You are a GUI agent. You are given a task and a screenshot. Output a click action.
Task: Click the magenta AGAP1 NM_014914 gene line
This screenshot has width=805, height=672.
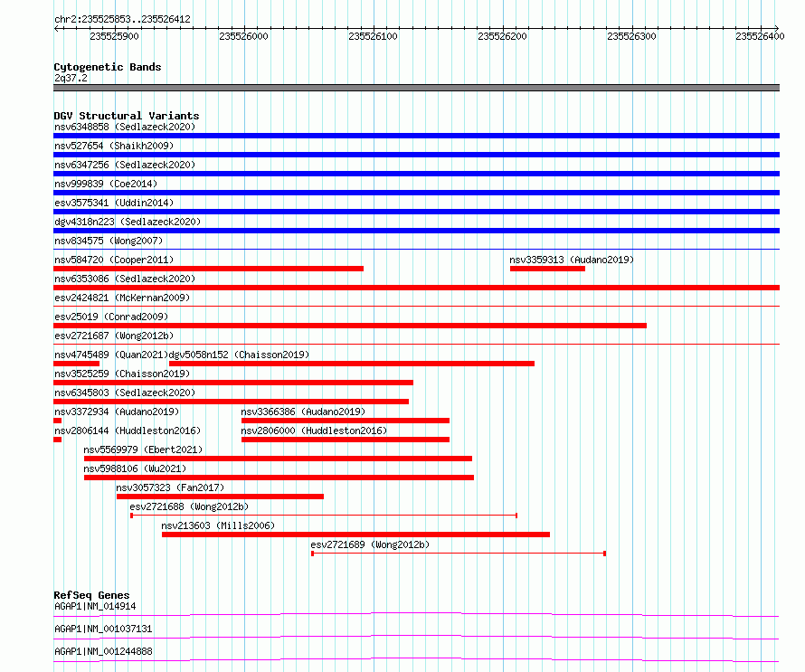(x=416, y=614)
